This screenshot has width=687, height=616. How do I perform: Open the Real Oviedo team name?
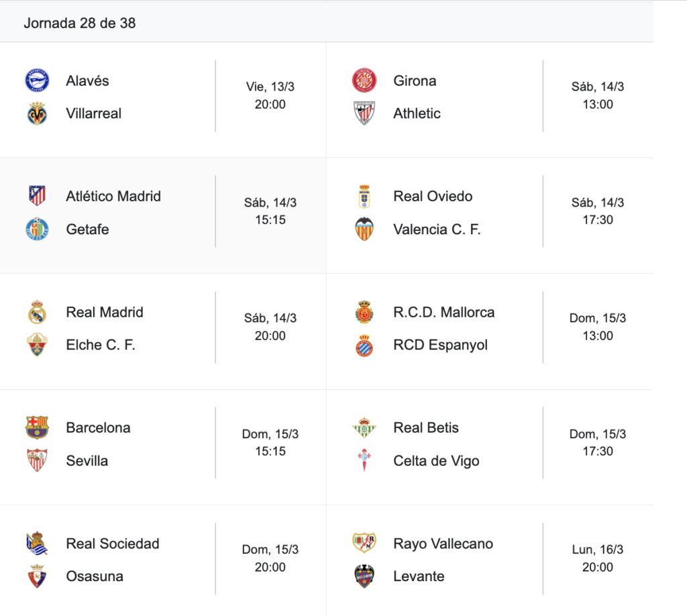pos(433,196)
